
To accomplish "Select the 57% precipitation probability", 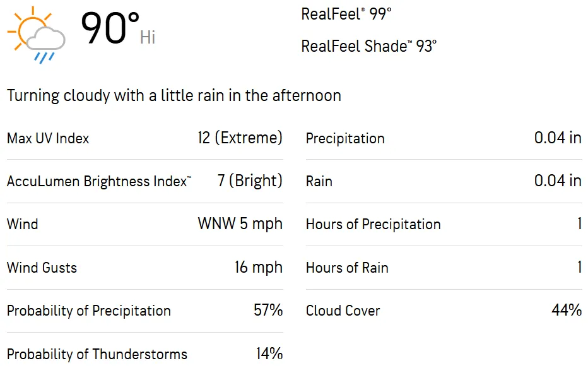I will coord(268,310).
